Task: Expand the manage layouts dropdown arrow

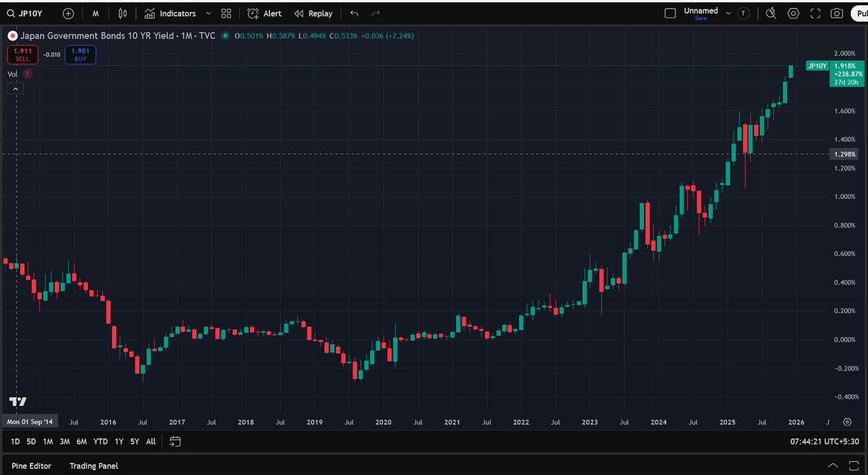Action: [x=728, y=13]
